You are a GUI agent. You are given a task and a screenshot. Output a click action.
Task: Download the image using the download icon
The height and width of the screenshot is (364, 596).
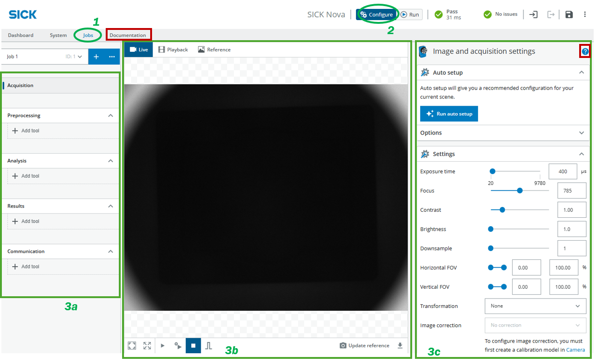pyautogui.click(x=400, y=346)
